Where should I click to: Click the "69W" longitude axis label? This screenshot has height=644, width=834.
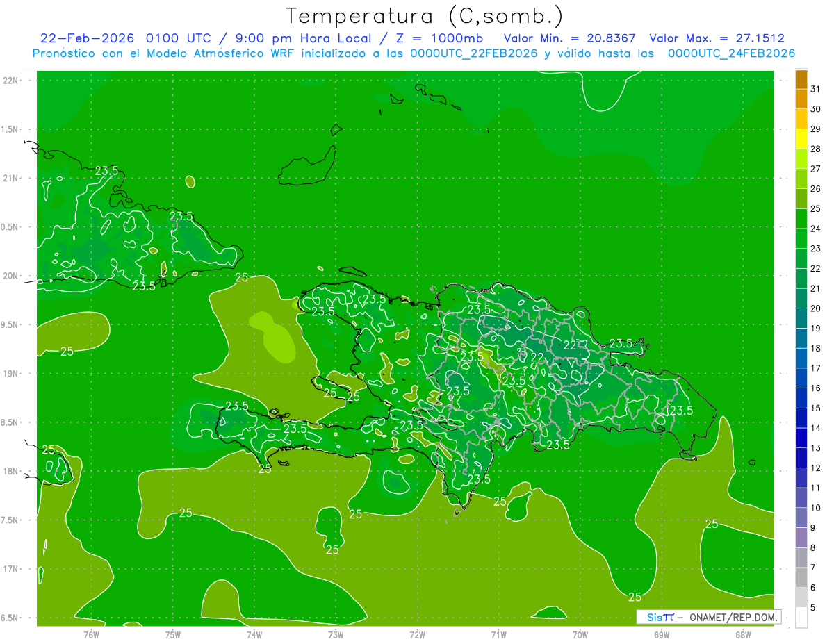662,635
